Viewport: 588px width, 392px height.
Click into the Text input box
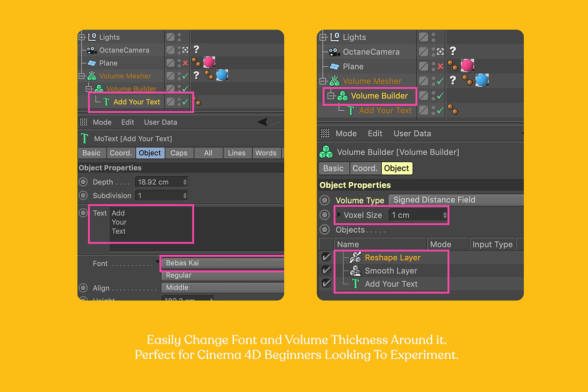[x=197, y=229]
